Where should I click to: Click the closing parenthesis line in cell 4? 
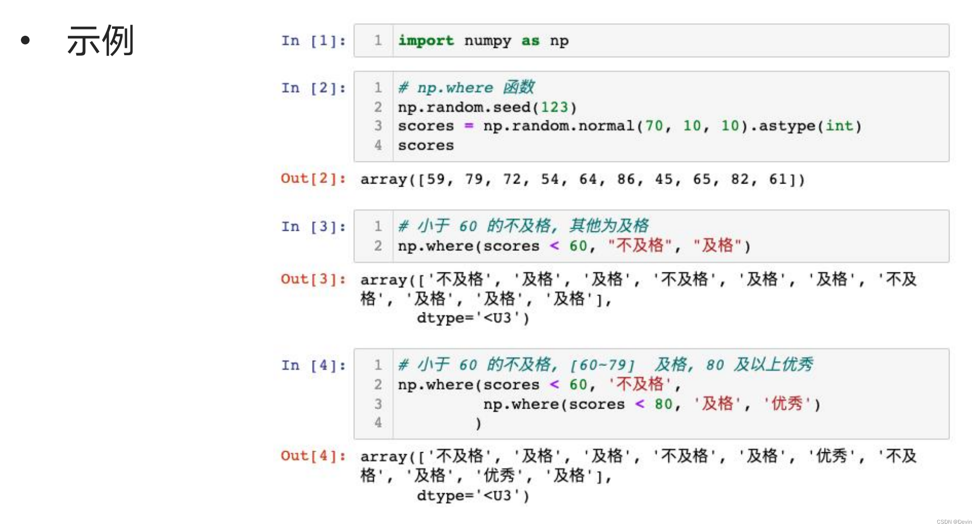[x=478, y=423]
